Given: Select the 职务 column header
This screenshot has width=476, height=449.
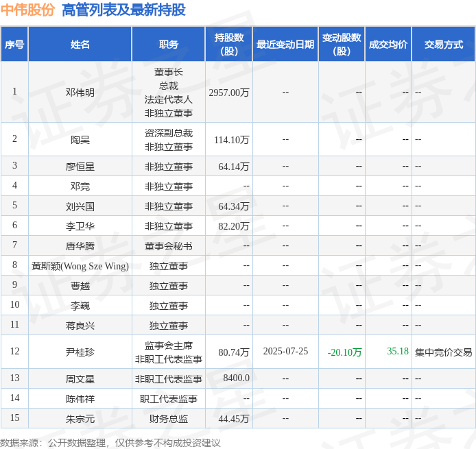Looking at the screenshot, I should [169, 45].
